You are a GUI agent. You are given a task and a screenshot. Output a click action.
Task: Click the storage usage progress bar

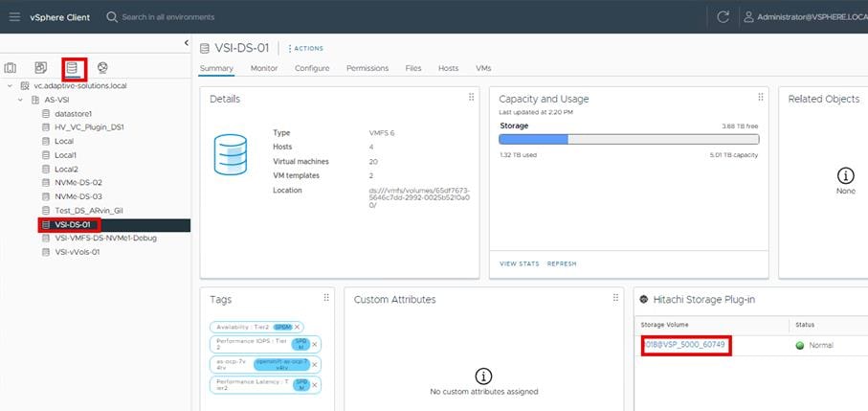(629, 139)
